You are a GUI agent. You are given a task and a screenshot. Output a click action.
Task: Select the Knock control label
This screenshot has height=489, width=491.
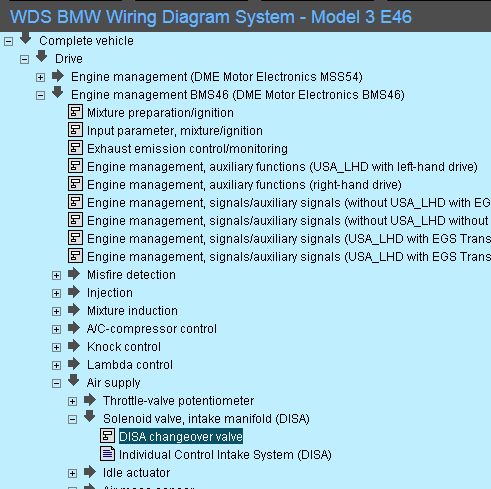coord(124,347)
